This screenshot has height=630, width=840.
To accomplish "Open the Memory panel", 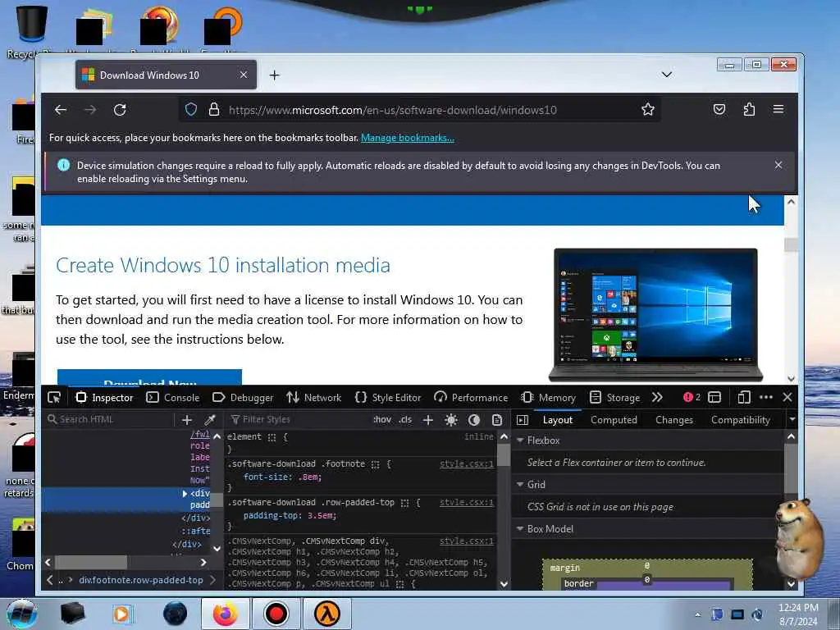I will (549, 398).
